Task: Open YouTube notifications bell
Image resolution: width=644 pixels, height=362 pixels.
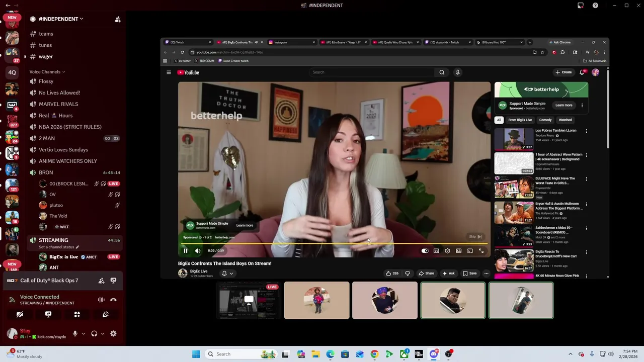Action: point(583,72)
